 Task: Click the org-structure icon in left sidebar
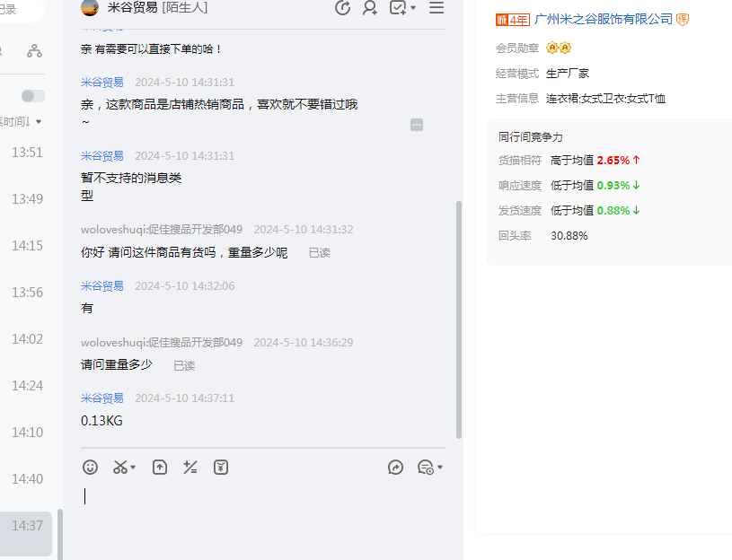coord(34,51)
